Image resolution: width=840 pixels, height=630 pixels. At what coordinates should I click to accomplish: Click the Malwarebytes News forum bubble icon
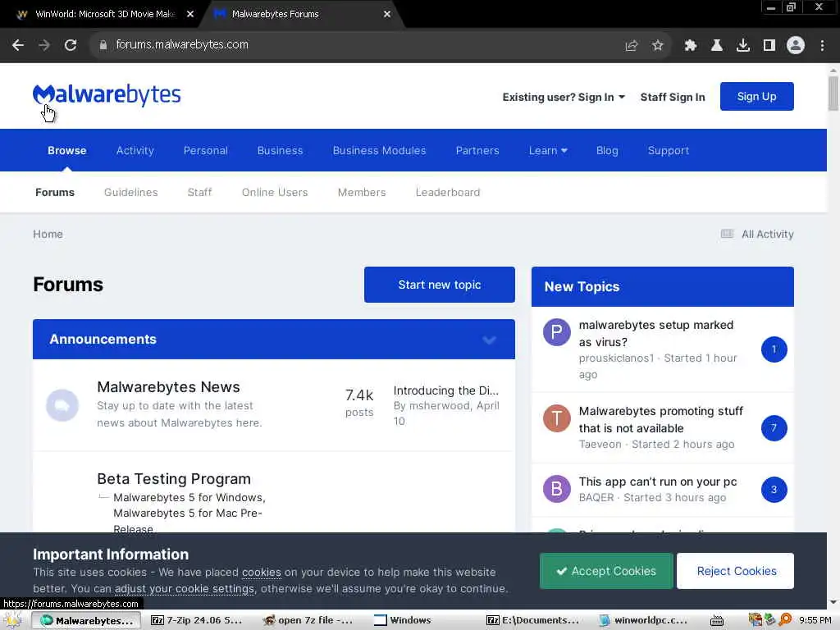pos(62,405)
